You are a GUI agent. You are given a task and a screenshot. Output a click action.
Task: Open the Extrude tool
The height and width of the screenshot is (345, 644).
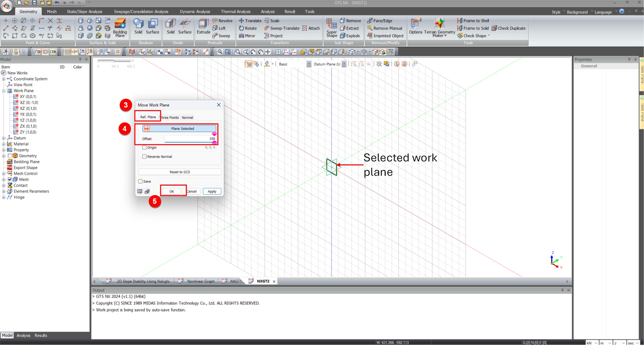point(204,26)
